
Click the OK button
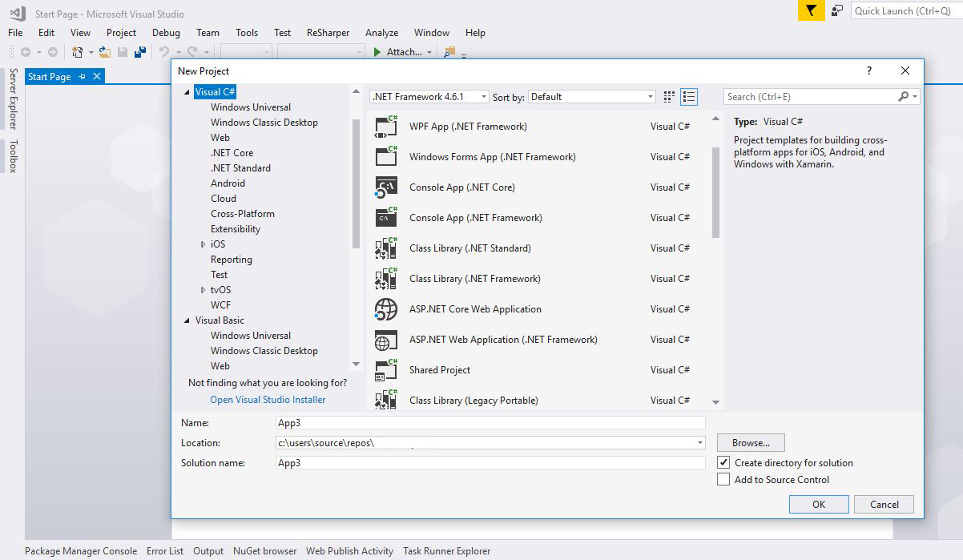coord(819,504)
